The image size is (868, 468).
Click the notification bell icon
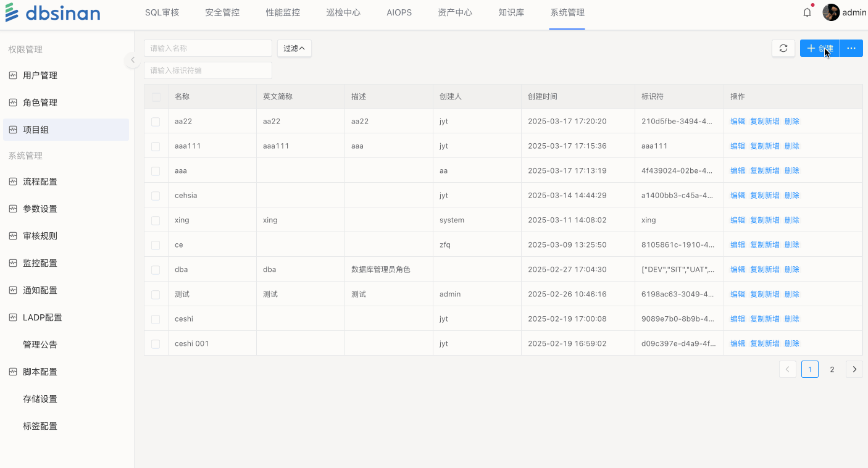click(807, 12)
